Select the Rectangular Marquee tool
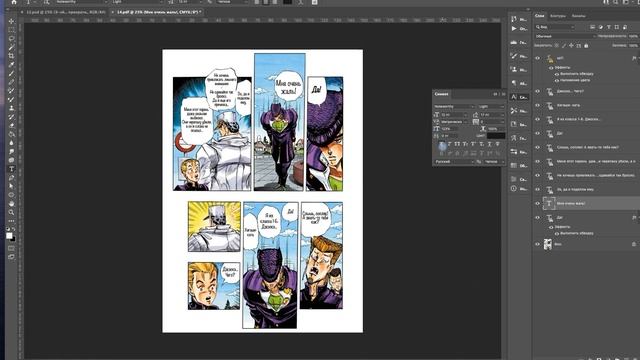Screen dimensions: 640x360 11,30
